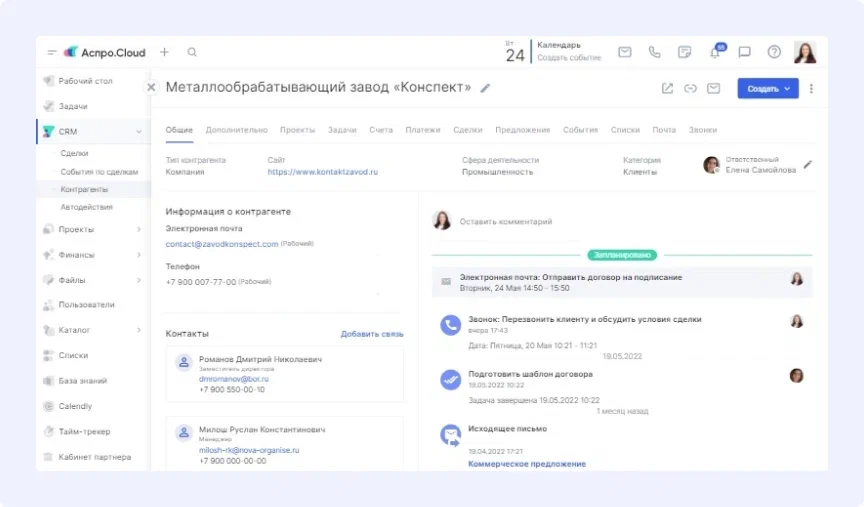This screenshot has width=864, height=507.
Task: Click milosh-rk@nova-organise.ru email link
Action: tap(249, 450)
